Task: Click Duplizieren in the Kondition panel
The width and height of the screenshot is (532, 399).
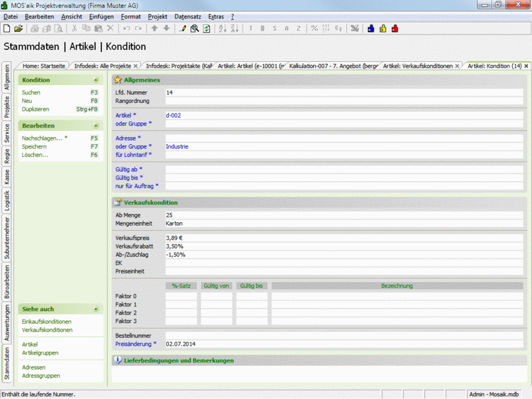Action: pyautogui.click(x=35, y=109)
